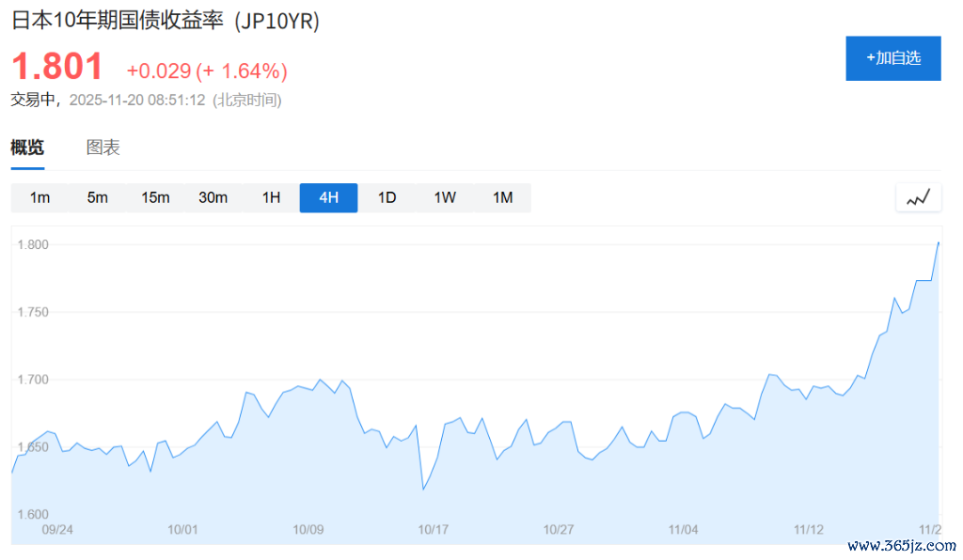
Task: Click the 10/17 date marker on axis
Action: (x=433, y=530)
